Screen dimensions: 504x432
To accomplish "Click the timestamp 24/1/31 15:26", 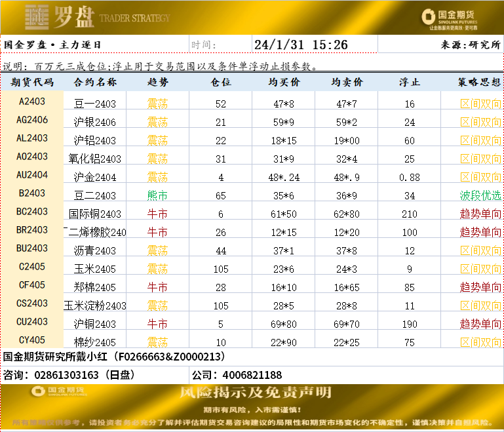I will pos(301,45).
